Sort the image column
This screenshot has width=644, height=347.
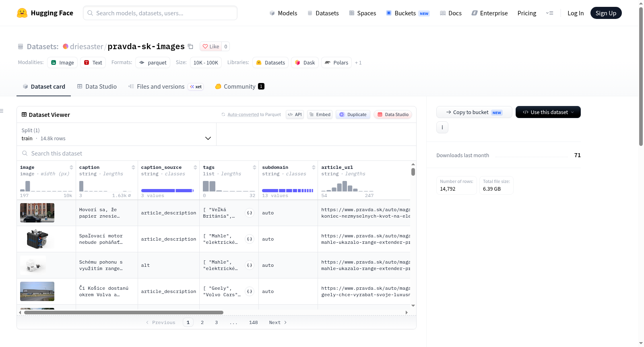71,167
